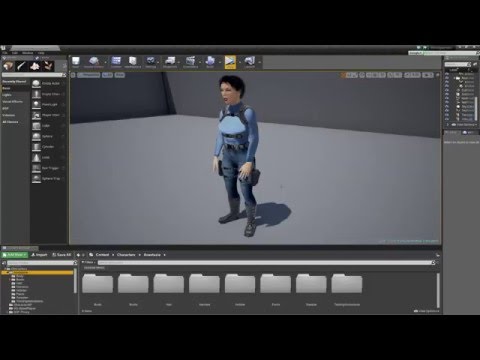Select the Paint mode brush icon
Viewport: 480px width, 360px height.
coord(21,66)
